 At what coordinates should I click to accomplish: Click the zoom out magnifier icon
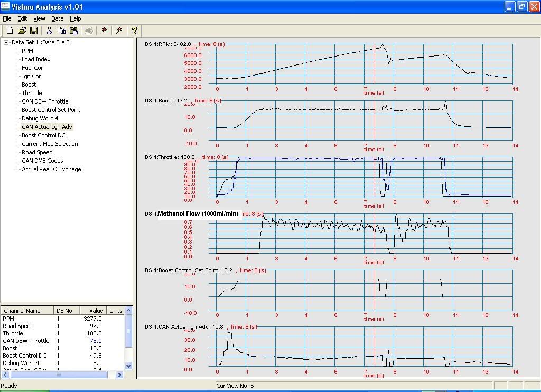[119, 31]
